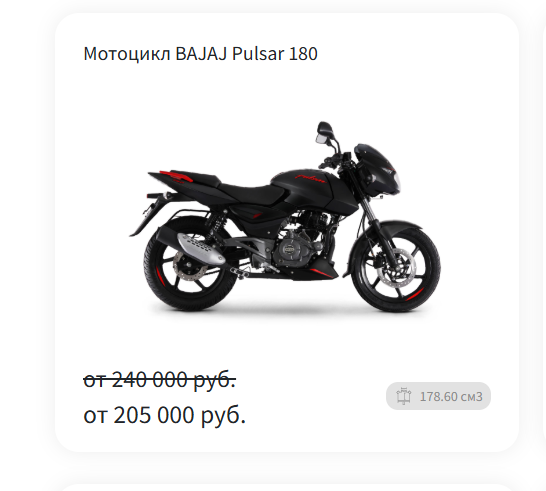Select the crossed-out price от 240 000 руб.
The height and width of the screenshot is (491, 546).
click(159, 379)
